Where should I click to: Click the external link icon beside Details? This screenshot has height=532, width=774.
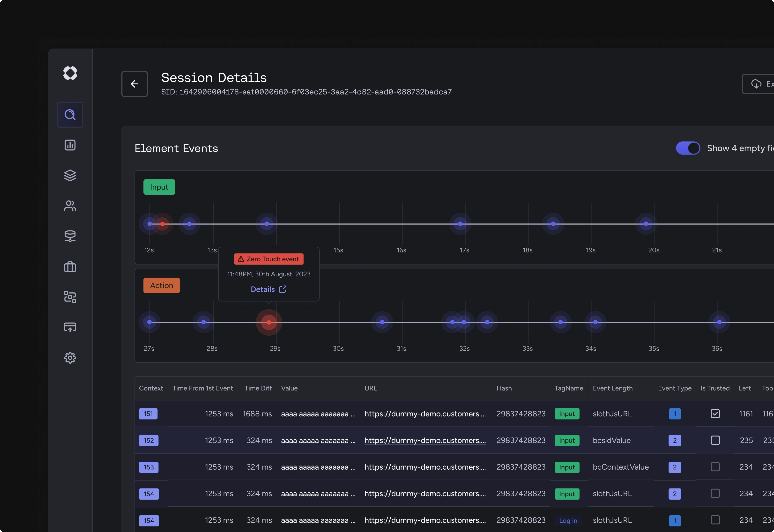283,289
